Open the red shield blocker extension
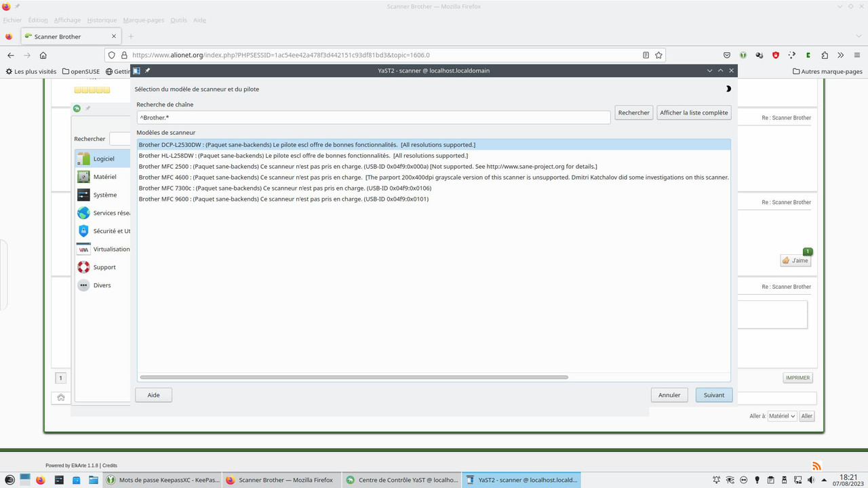 tap(776, 55)
